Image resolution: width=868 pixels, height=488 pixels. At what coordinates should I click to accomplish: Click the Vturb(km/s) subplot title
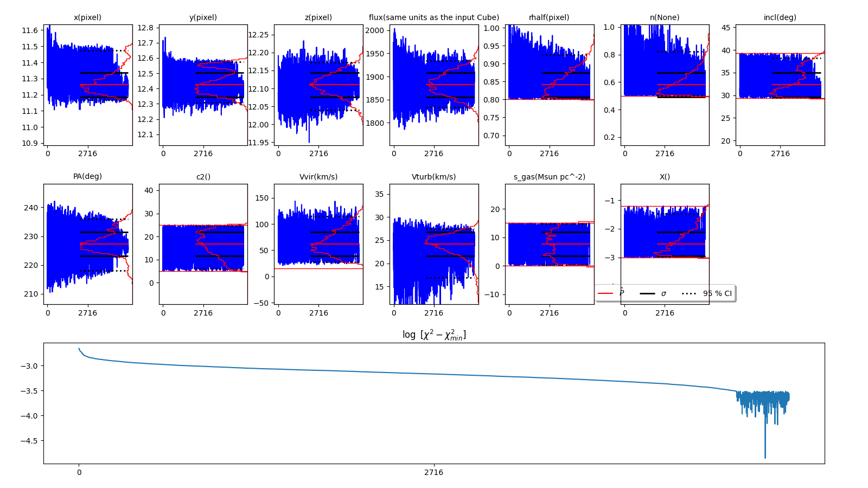point(434,177)
